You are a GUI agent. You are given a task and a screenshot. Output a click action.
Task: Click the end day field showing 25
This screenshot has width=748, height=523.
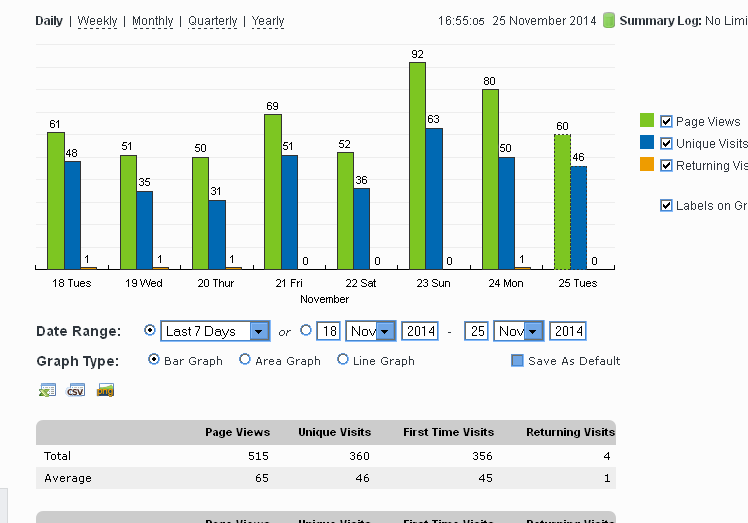pos(476,331)
